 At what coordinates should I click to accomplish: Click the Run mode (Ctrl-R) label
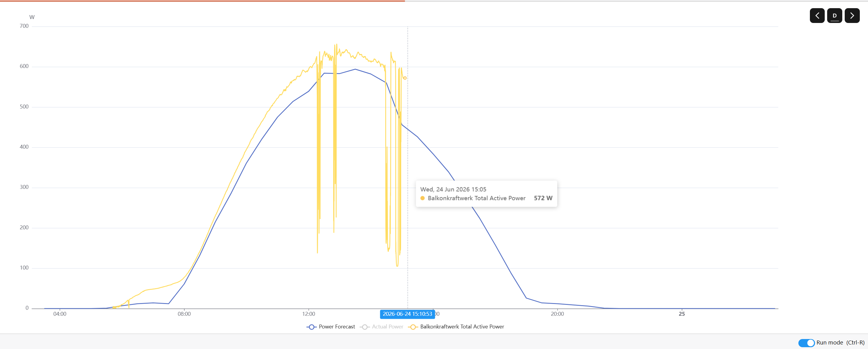click(x=840, y=343)
